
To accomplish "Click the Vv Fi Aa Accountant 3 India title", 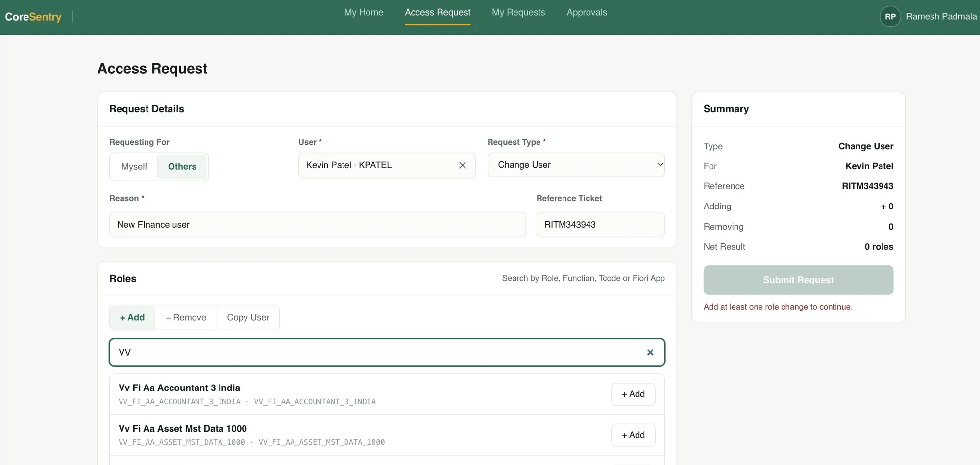I will (179, 388).
